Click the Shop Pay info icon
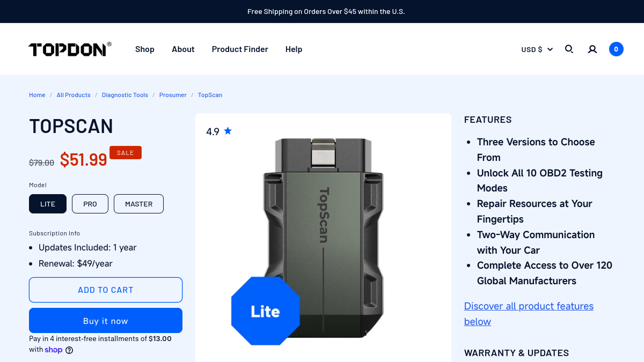Viewport: 644px width, 362px height. coord(69,350)
